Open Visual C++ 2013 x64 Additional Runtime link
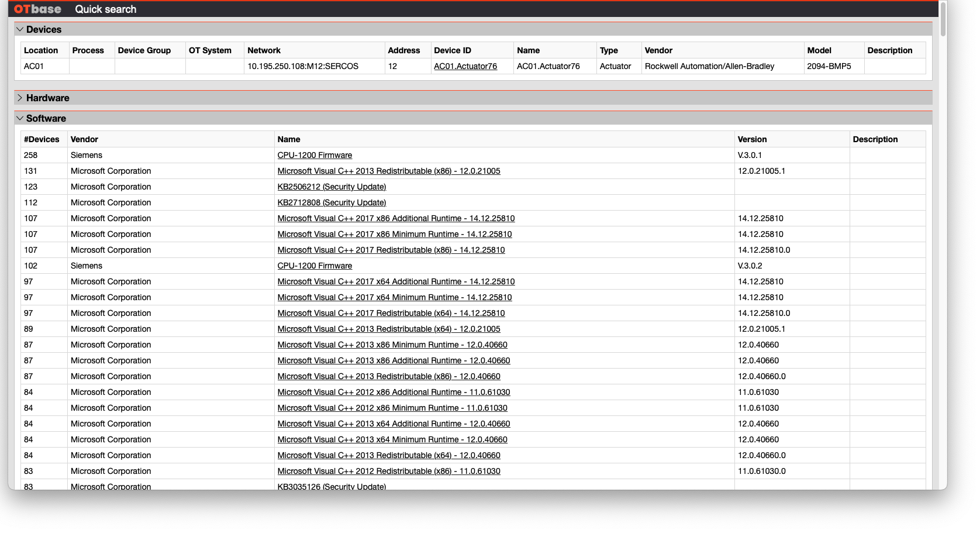Viewport: 980px width, 533px height. pos(394,424)
